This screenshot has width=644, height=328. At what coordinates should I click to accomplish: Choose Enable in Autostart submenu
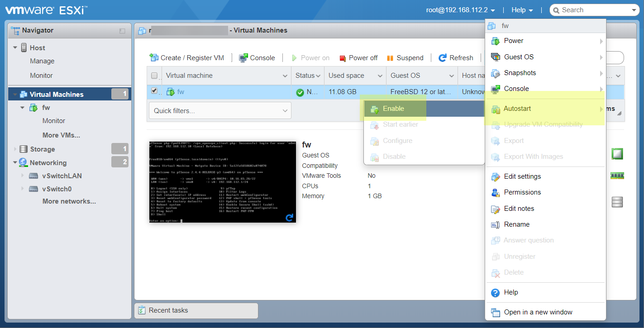[x=424, y=109]
